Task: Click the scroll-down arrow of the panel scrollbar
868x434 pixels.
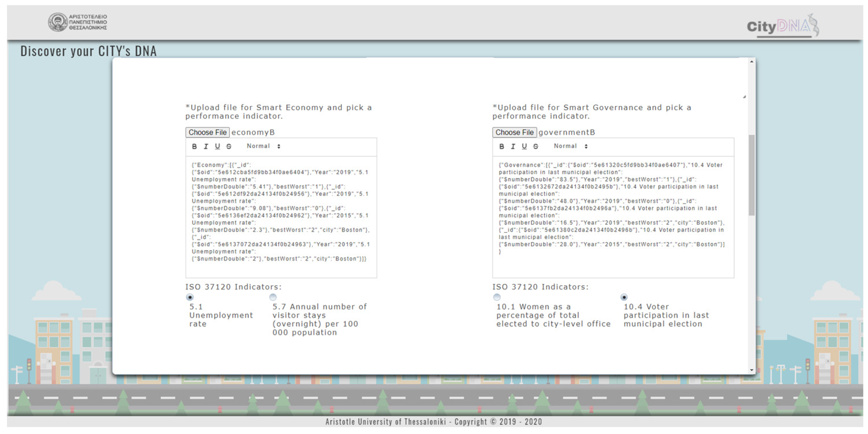Action: (752, 370)
